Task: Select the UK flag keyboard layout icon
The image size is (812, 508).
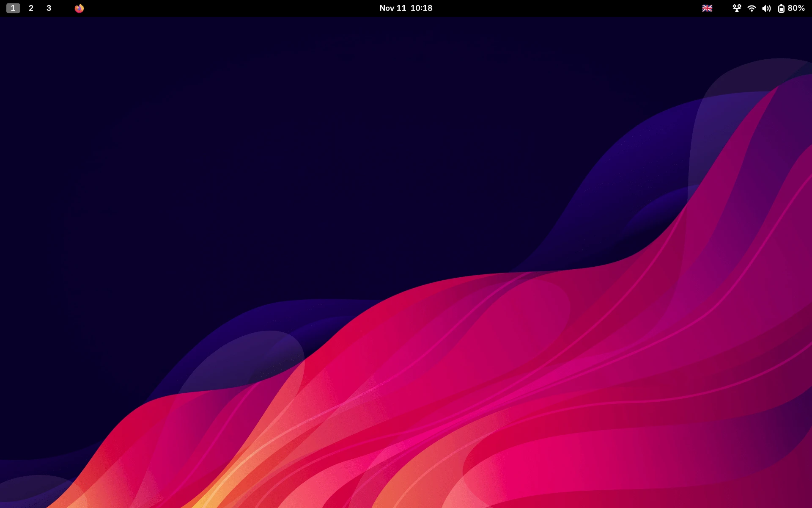Action: click(x=706, y=8)
